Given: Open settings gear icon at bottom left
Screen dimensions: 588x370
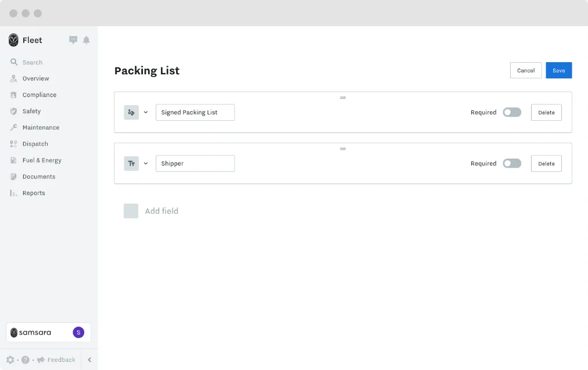Looking at the screenshot, I should pos(10,360).
